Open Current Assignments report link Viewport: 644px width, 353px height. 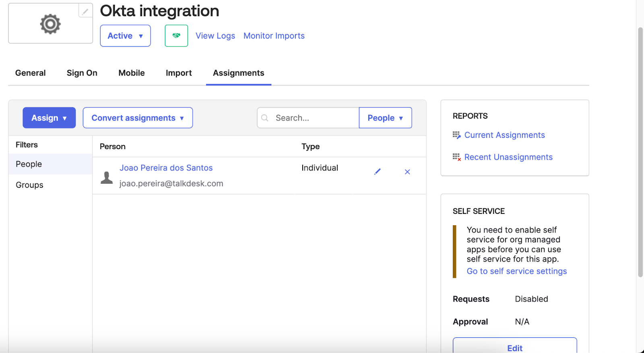coord(505,135)
